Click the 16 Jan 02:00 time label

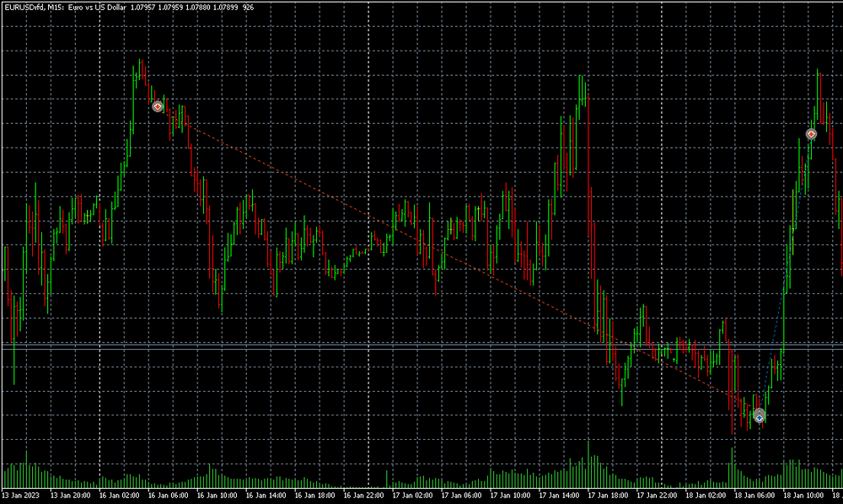(119, 496)
